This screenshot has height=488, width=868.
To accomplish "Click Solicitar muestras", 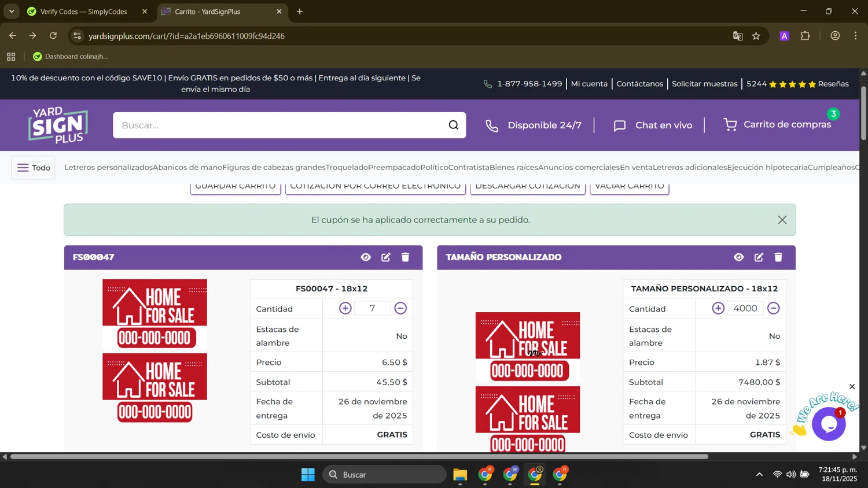I will (704, 84).
